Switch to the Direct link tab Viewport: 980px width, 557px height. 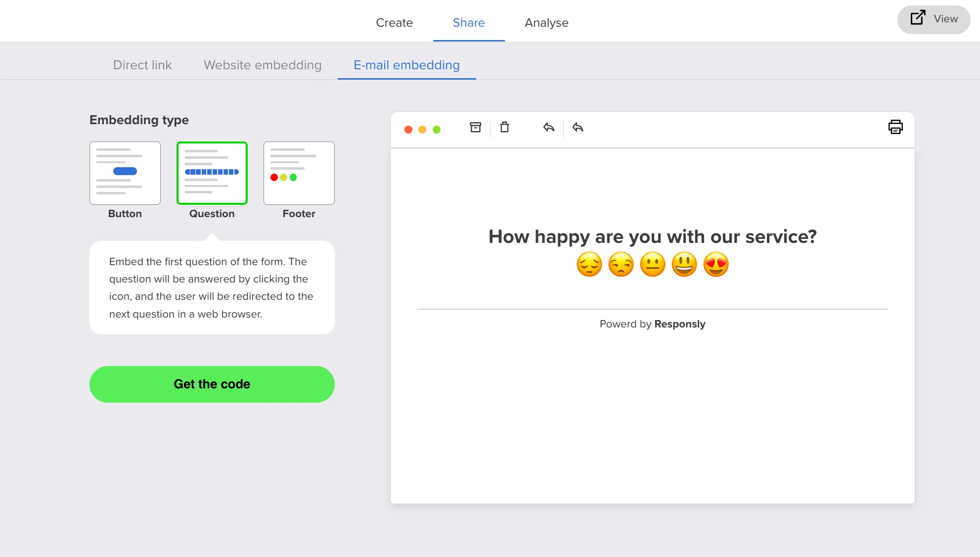point(142,65)
